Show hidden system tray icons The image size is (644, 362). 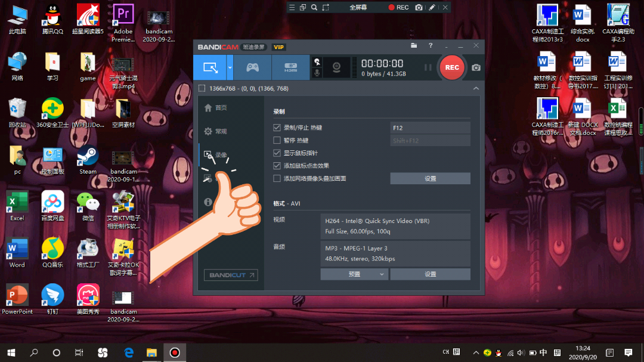pos(476,352)
